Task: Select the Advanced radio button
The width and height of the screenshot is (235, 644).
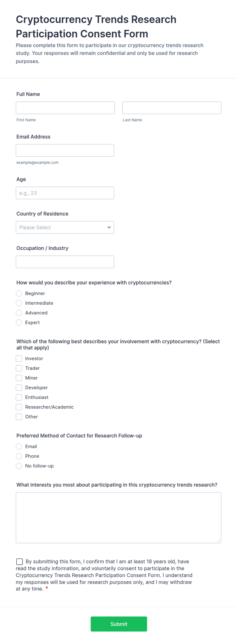Action: pos(19,313)
